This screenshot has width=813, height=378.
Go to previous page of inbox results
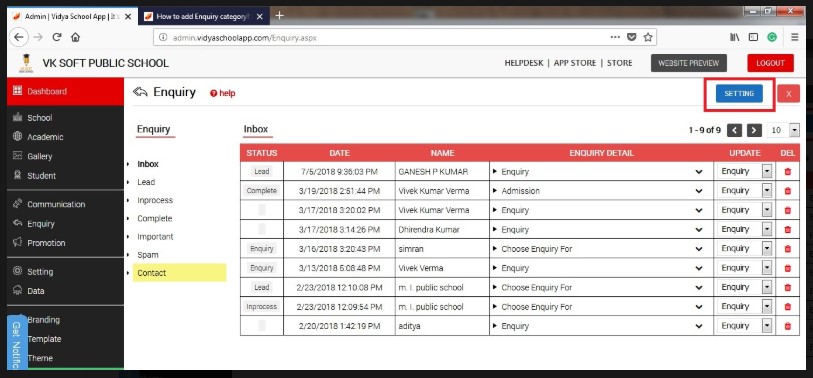point(734,130)
